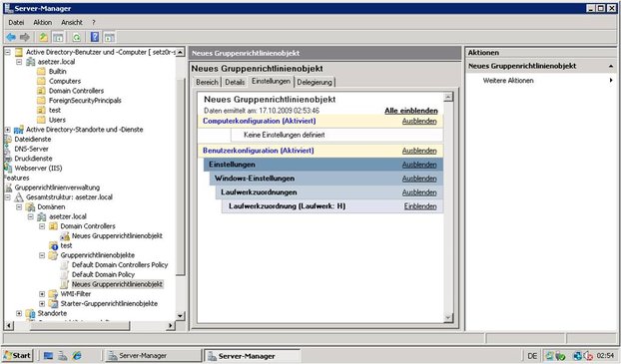The image size is (621, 364).
Task: Switch to the Bereich tab
Action: [207, 82]
